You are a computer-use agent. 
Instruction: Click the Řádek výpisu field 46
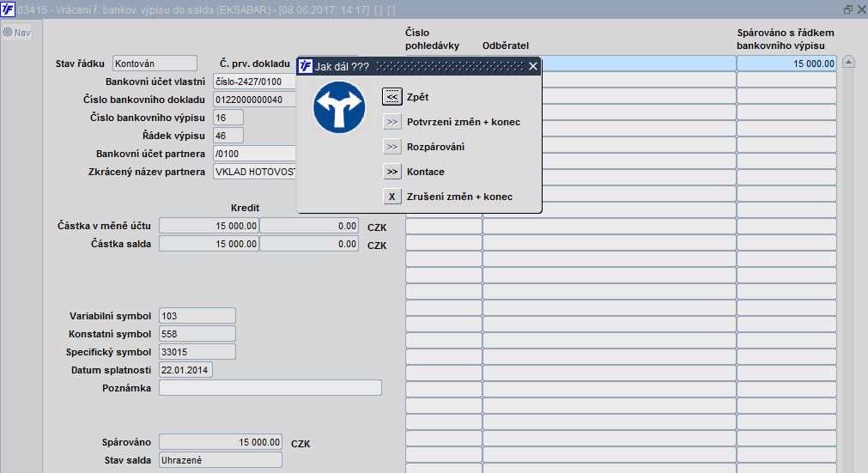(x=228, y=136)
